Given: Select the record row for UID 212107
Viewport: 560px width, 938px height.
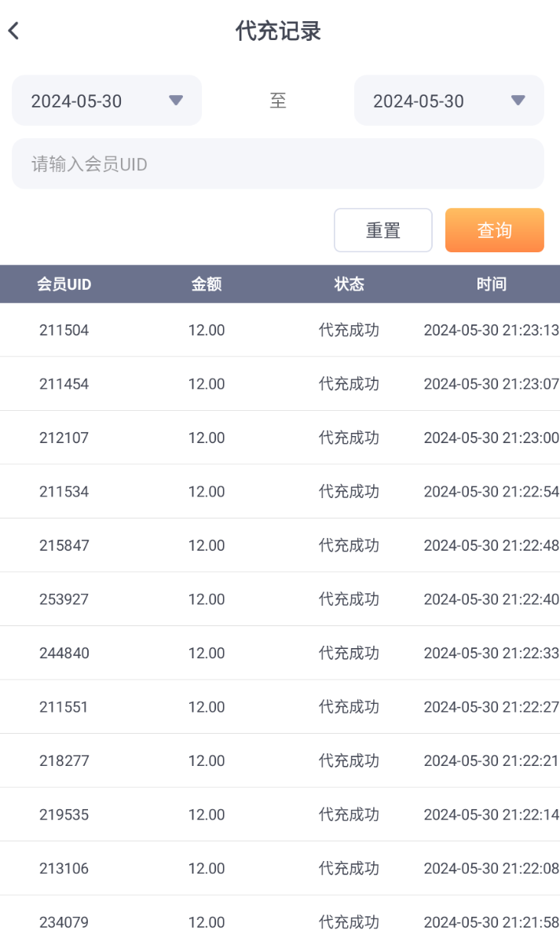Looking at the screenshot, I should pos(280,438).
